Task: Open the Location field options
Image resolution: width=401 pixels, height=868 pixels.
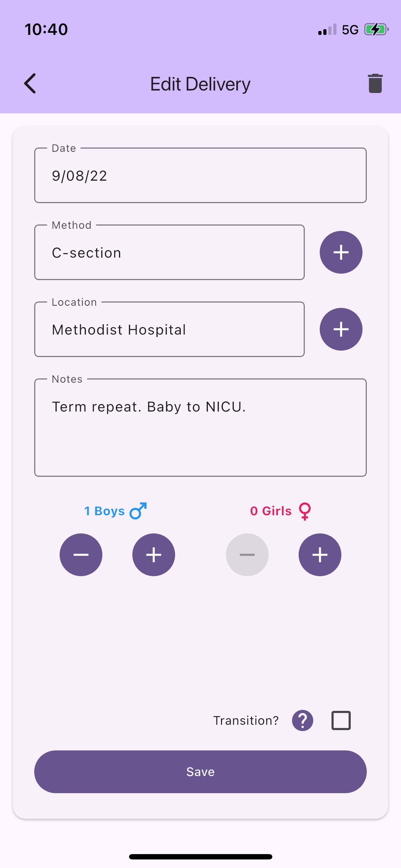Action: pyautogui.click(x=169, y=329)
